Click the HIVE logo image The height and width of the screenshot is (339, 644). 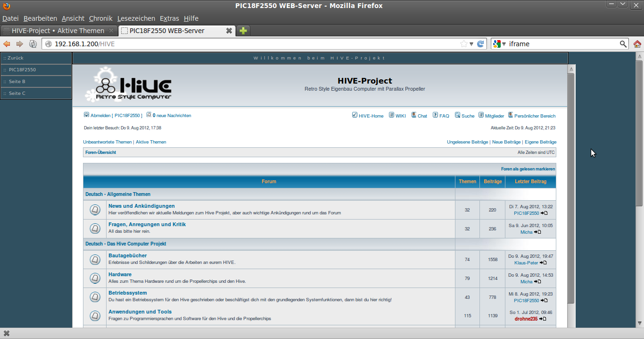click(x=128, y=84)
